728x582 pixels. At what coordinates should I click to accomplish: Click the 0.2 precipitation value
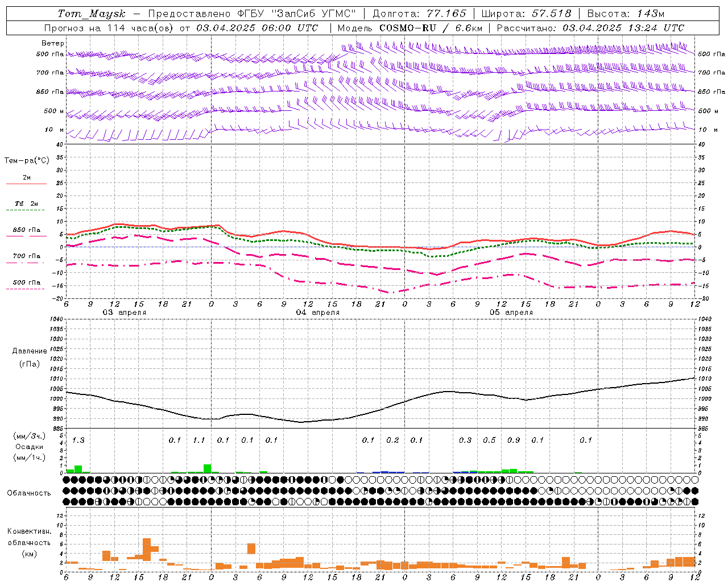(x=392, y=440)
